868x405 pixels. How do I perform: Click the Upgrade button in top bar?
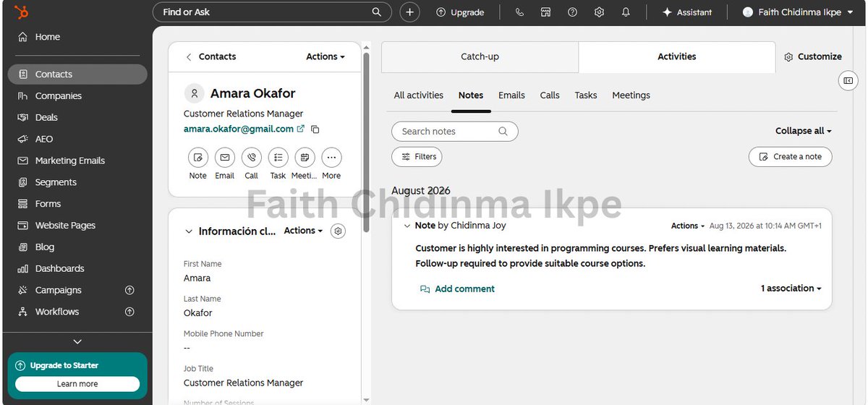pyautogui.click(x=460, y=12)
